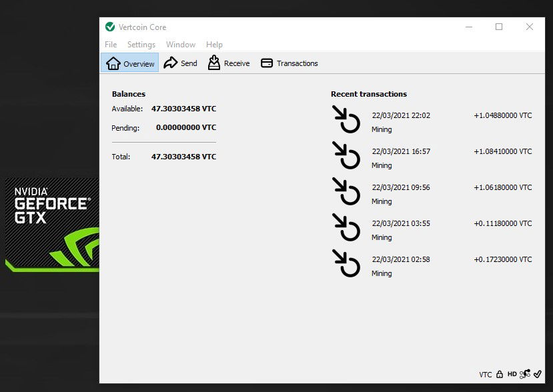Select the +1.04880000 VTC amount

[502, 115]
